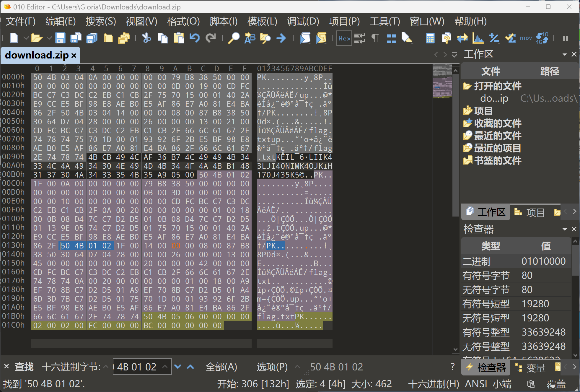Click the Undo arrow icon
This screenshot has width=580, height=392.
[195, 38]
